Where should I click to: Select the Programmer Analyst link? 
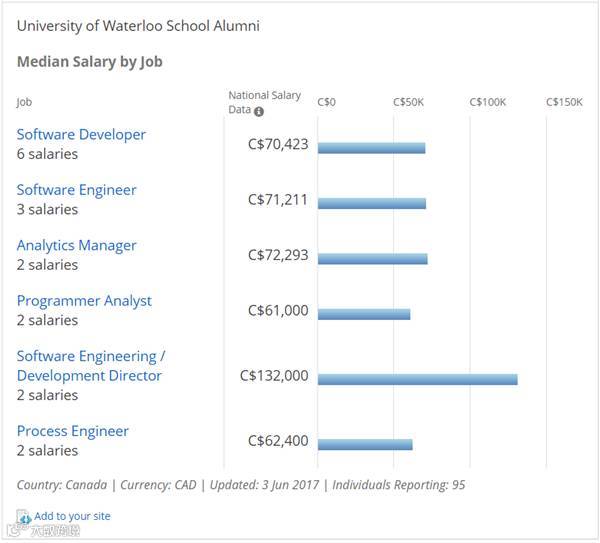(x=84, y=301)
